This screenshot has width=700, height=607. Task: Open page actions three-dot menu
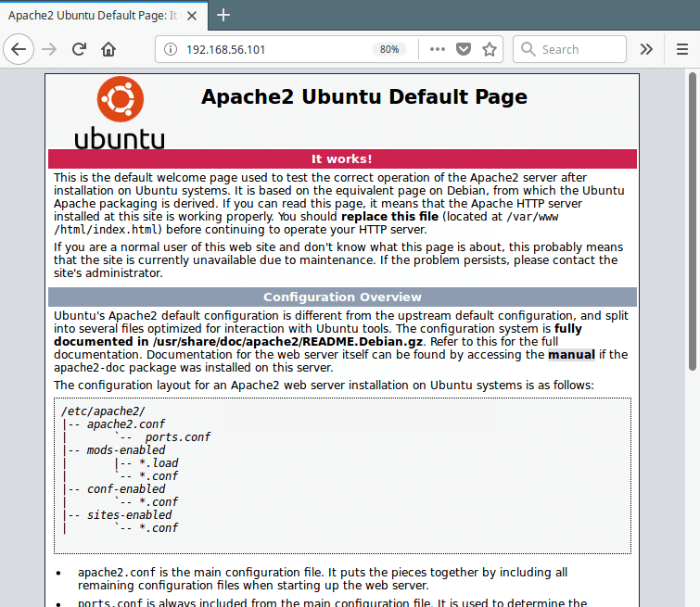(438, 49)
